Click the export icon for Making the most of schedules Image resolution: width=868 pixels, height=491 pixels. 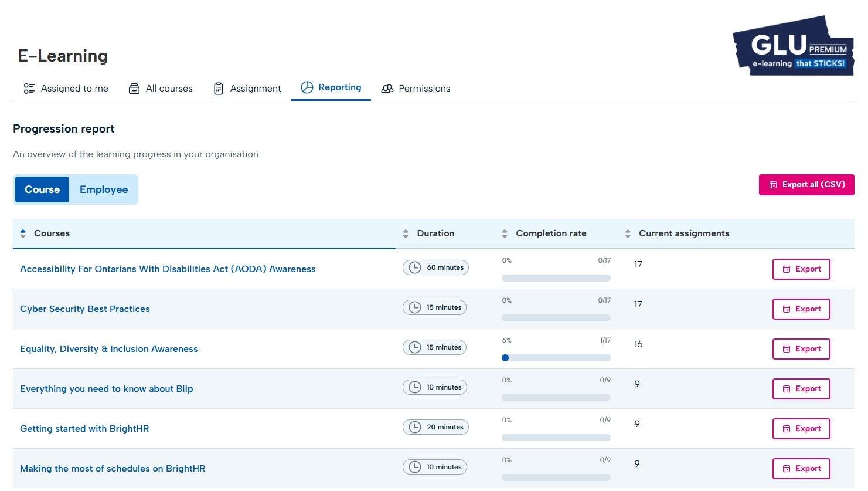[787, 469]
